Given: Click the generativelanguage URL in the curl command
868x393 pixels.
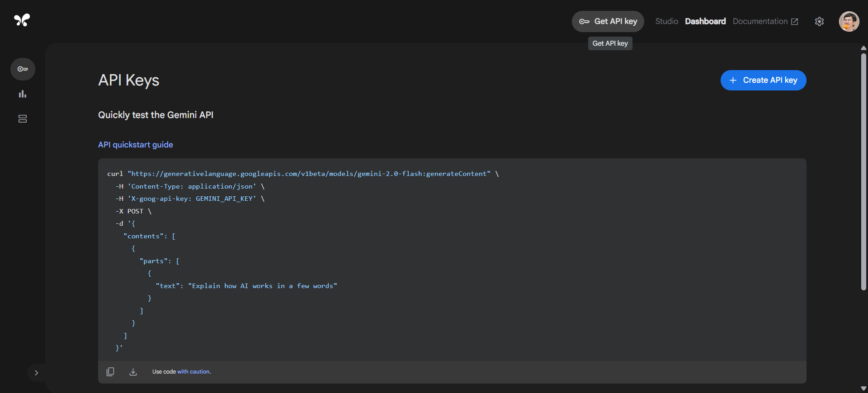Looking at the screenshot, I should 309,174.
